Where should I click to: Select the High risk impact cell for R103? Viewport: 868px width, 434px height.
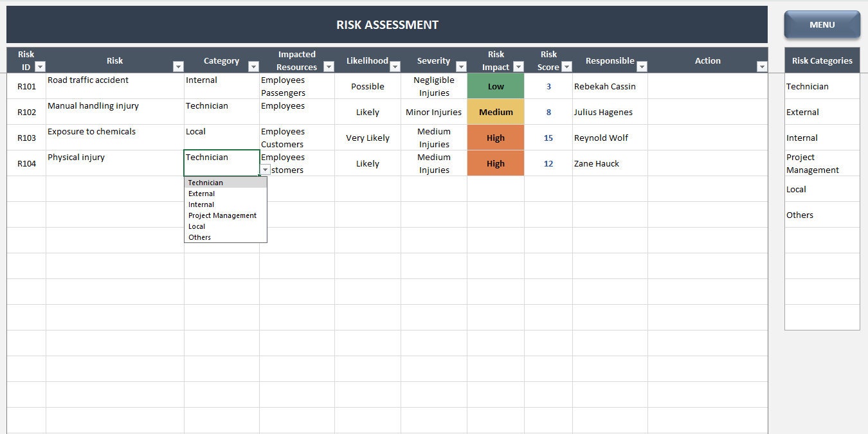(496, 138)
